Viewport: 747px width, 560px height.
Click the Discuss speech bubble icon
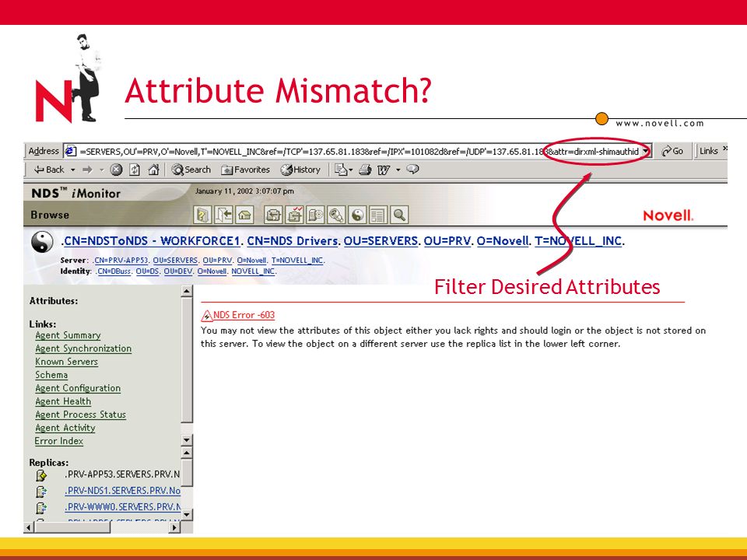[413, 169]
